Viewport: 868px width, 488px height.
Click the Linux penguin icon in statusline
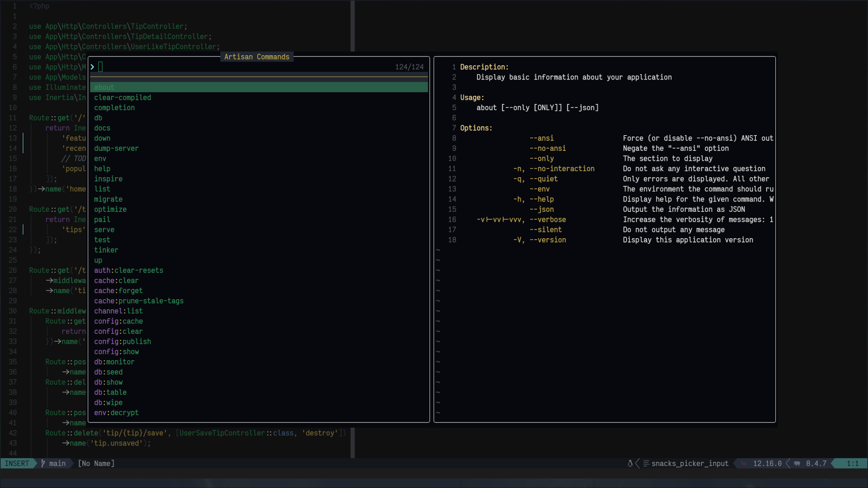(630, 464)
